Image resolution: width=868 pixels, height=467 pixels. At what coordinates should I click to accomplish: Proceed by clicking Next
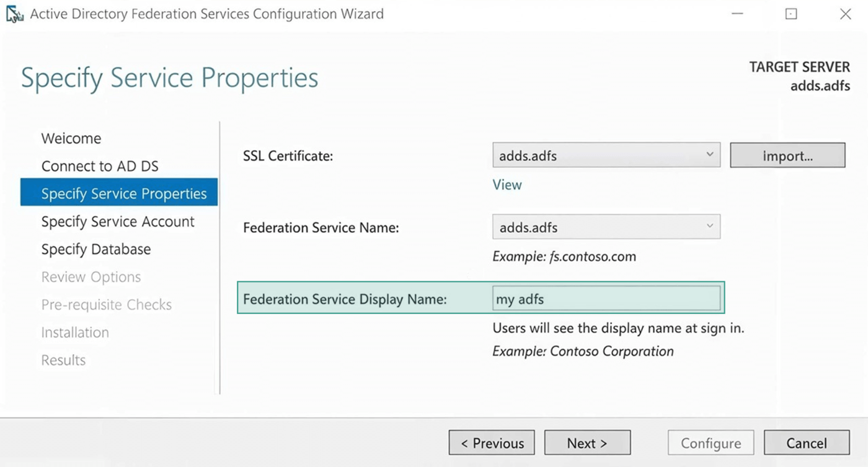(587, 443)
